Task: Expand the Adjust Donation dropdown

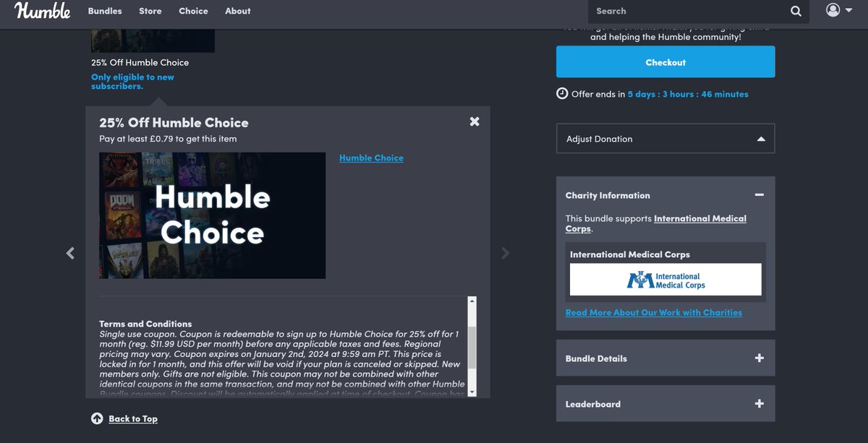Action: coord(665,139)
